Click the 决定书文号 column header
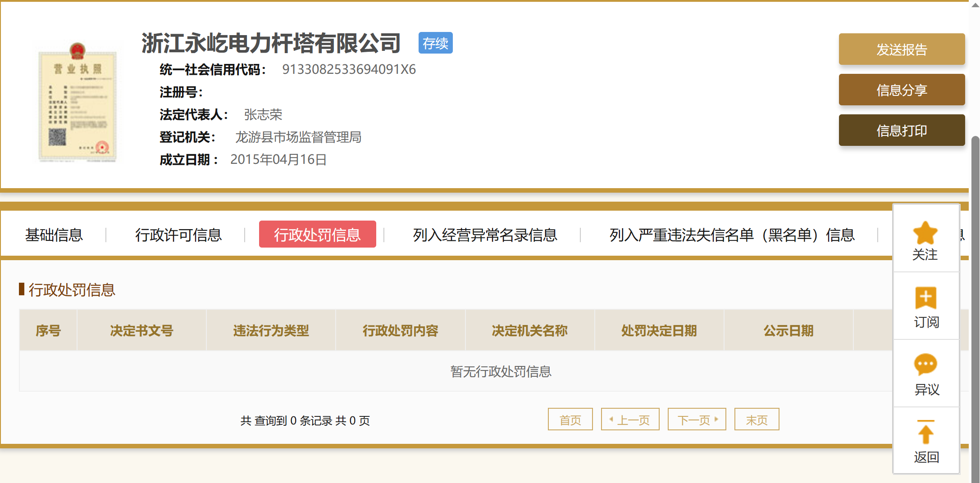The image size is (980, 483). (x=141, y=330)
